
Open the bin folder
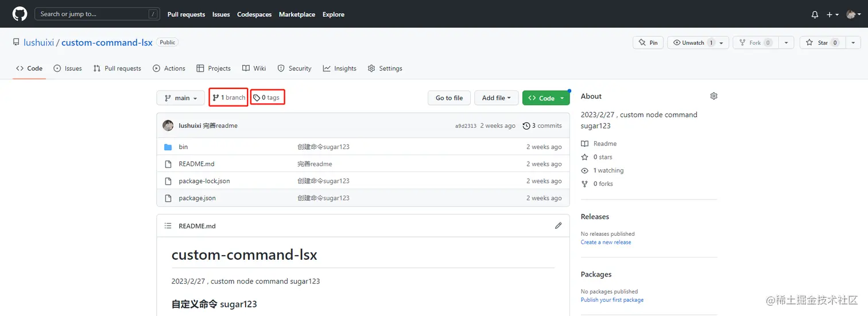click(183, 147)
